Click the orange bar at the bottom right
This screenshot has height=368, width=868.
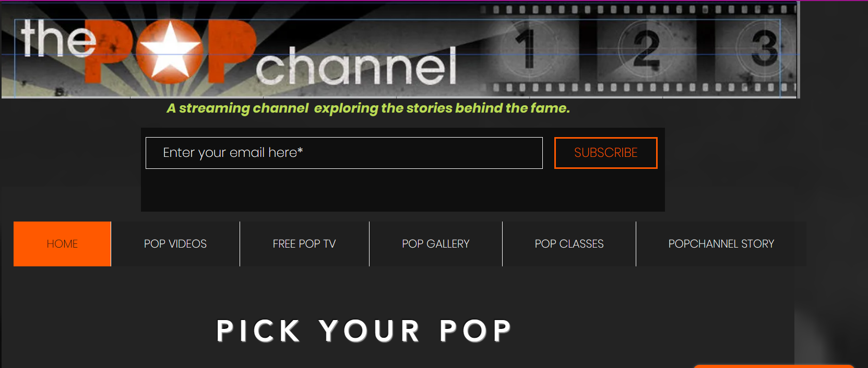[x=774, y=366]
